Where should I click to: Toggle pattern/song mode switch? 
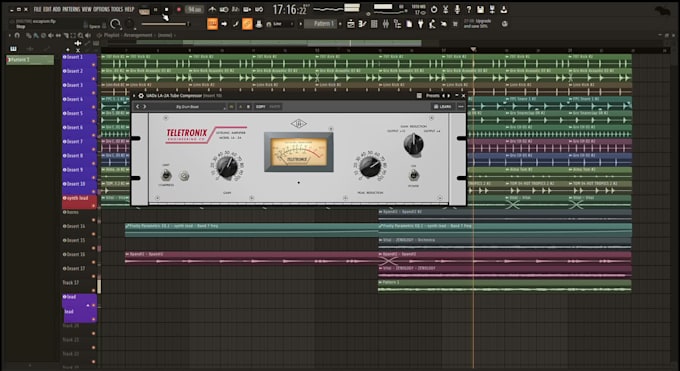[x=144, y=10]
